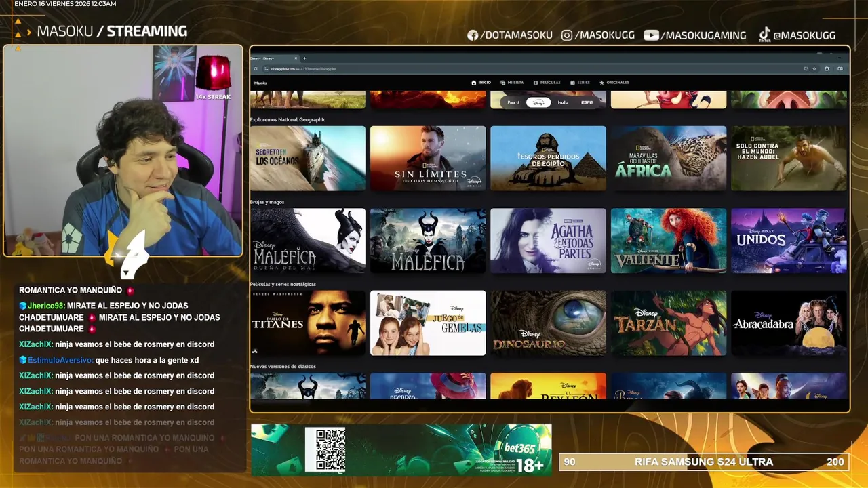Bookmark the page with the star icon
This screenshot has height=488, width=868.
[x=814, y=68]
